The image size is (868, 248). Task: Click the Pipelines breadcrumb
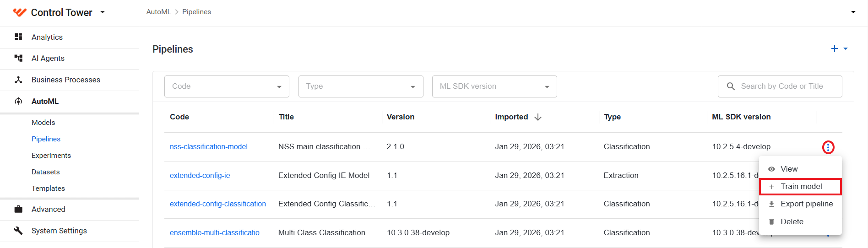(x=196, y=12)
